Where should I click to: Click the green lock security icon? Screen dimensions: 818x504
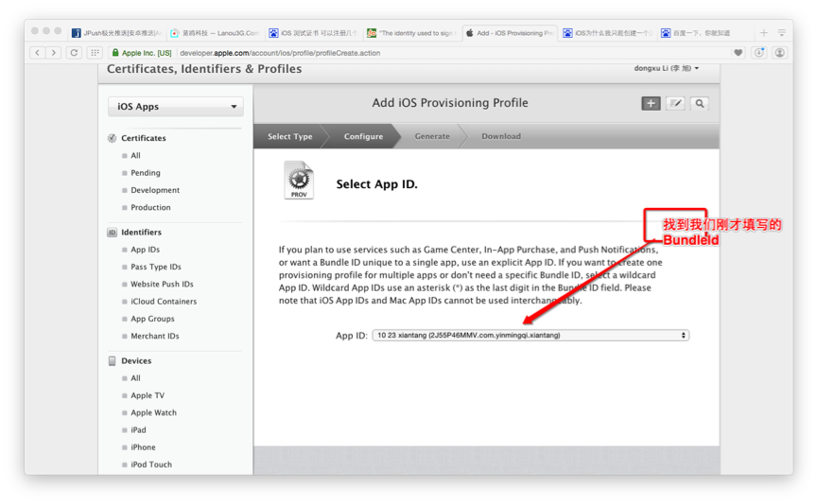click(115, 53)
